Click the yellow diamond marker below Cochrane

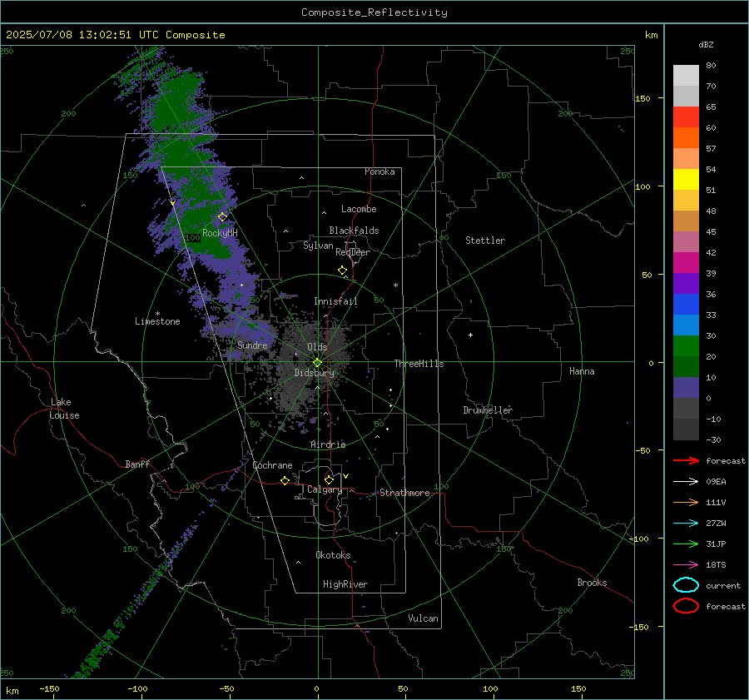285,480
